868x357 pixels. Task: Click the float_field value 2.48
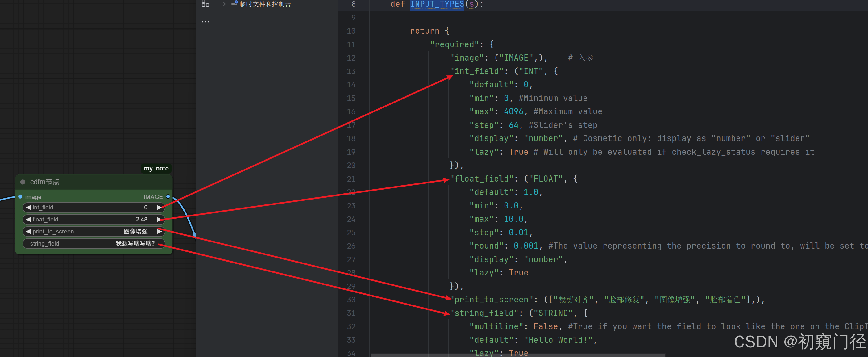pyautogui.click(x=142, y=220)
